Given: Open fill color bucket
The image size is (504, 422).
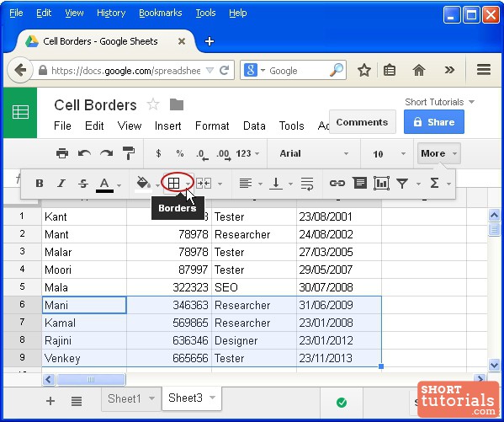Looking at the screenshot, I should tap(143, 184).
